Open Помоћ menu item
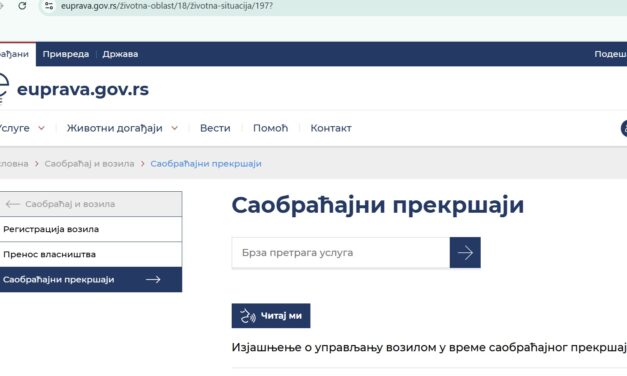Image resolution: width=627 pixels, height=376 pixels. pos(270,128)
